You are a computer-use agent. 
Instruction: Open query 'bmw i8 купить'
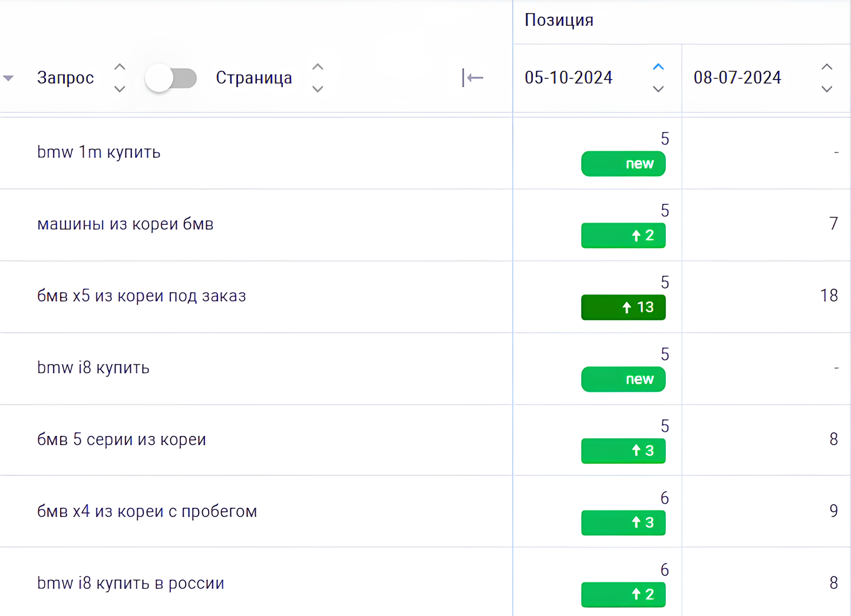[93, 368]
